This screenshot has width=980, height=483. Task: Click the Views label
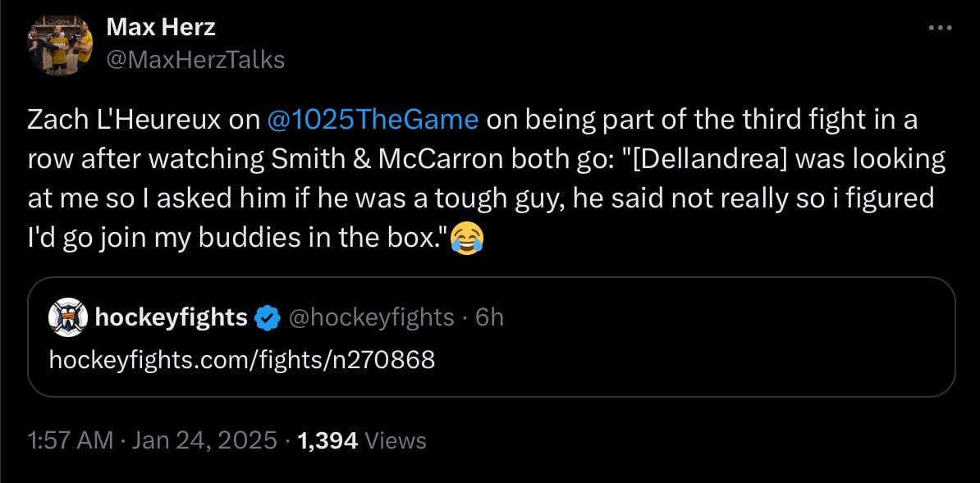(396, 440)
